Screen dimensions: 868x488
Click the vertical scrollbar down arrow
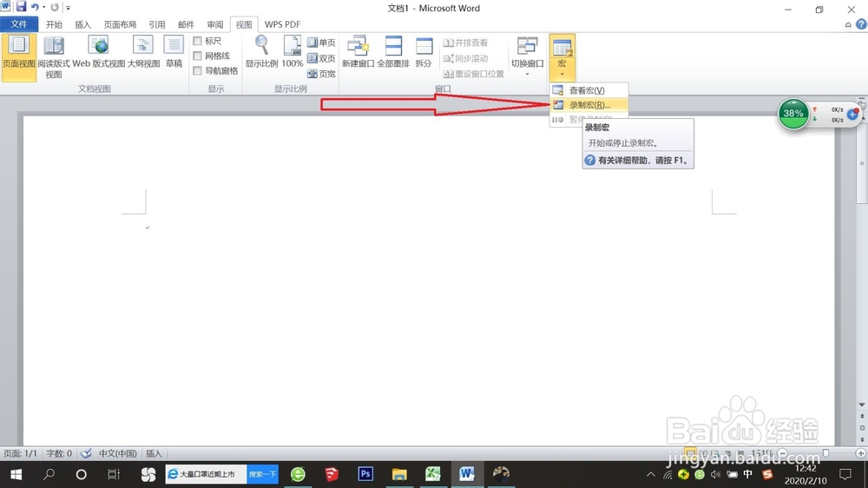coord(862,405)
